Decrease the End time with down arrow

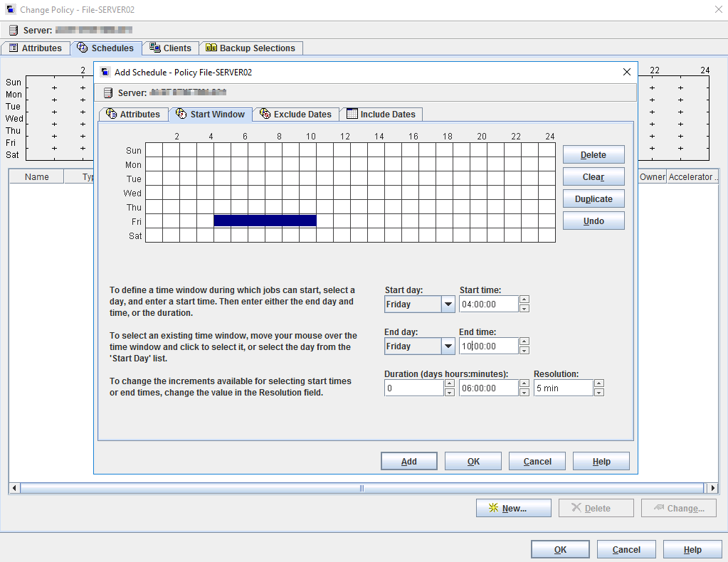[x=524, y=351]
